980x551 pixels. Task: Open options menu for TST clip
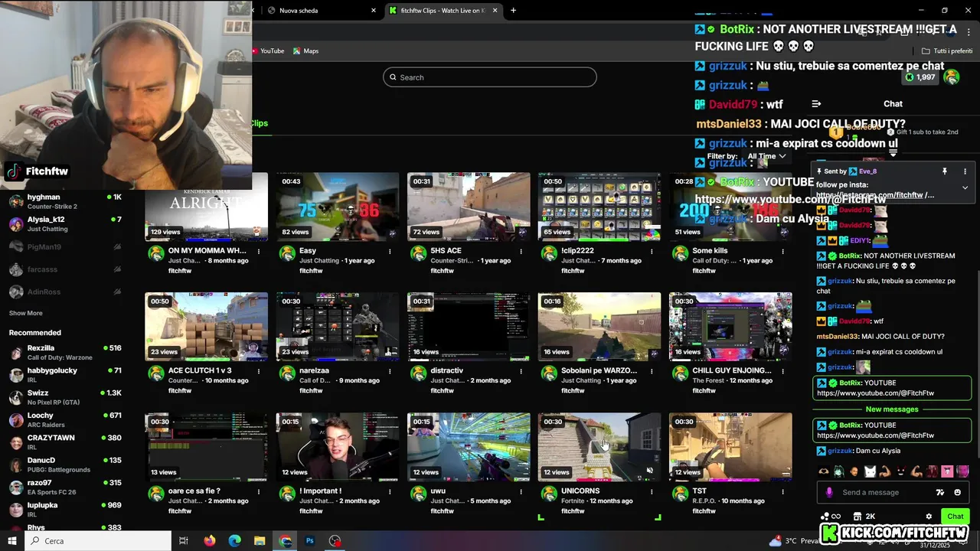[782, 491]
